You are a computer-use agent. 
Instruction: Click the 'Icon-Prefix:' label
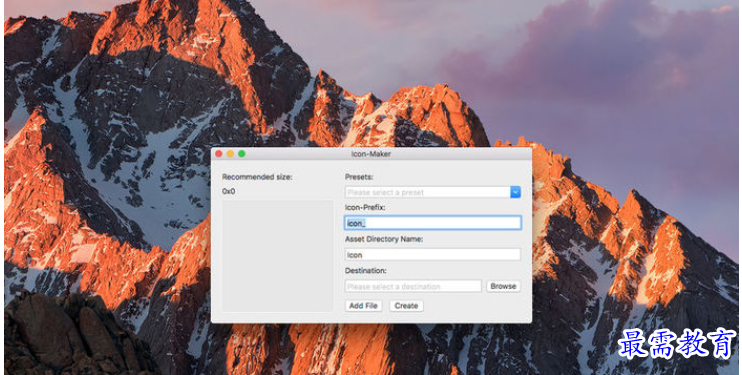pos(365,207)
